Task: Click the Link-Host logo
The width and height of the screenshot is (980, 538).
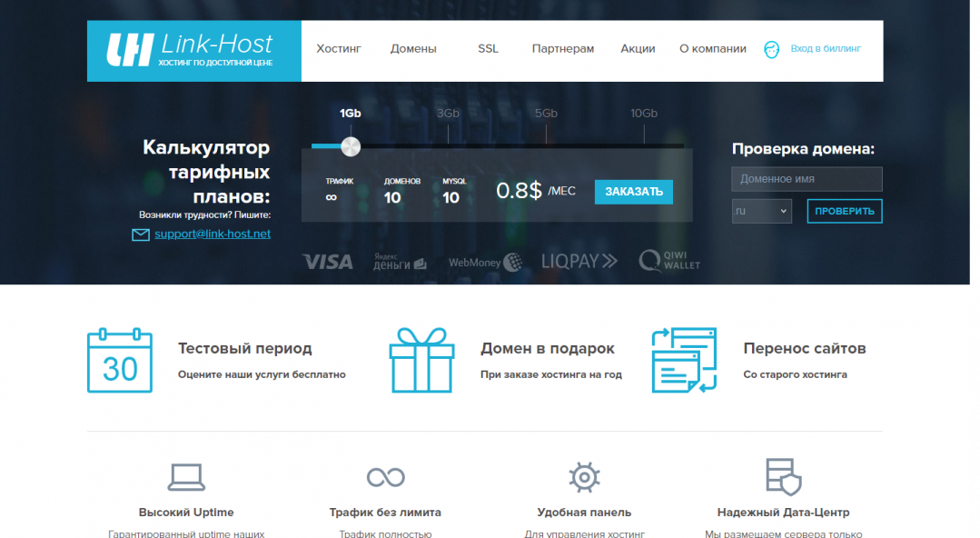Action: click(193, 51)
